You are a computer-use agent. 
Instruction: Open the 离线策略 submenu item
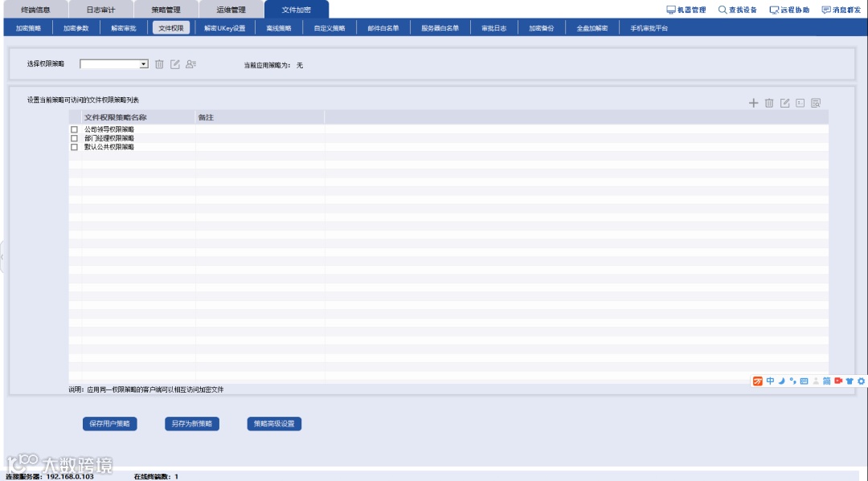click(278, 28)
